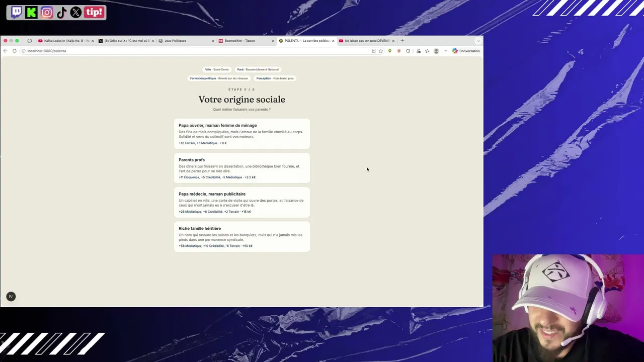The image size is (644, 362).
Task: Close the Jeux Politiques tab
Action: coord(213,41)
